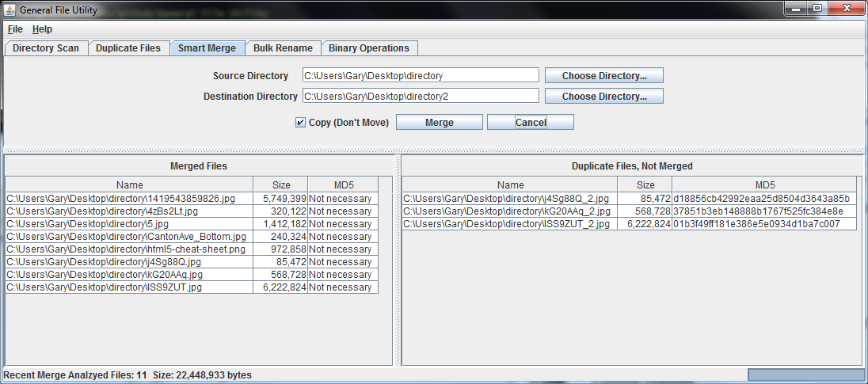Click the Source Directory path field

420,76
